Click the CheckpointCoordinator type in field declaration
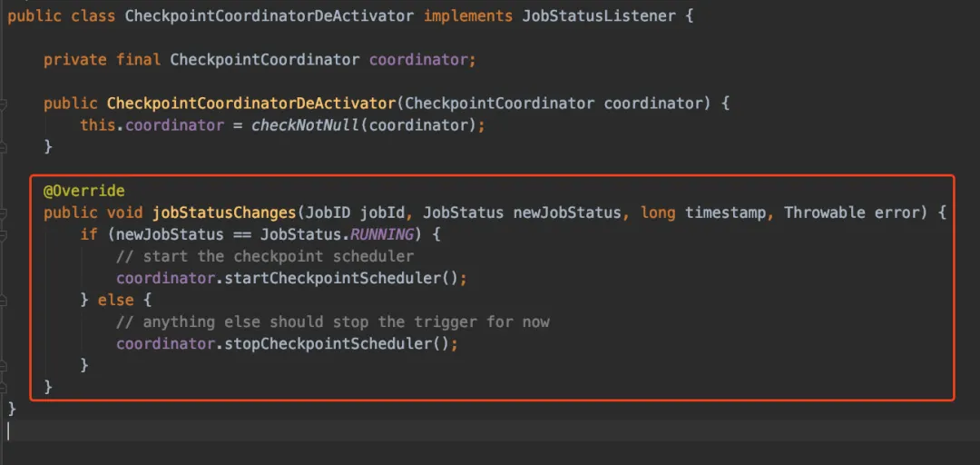This screenshot has width=980, height=465. tap(265, 60)
